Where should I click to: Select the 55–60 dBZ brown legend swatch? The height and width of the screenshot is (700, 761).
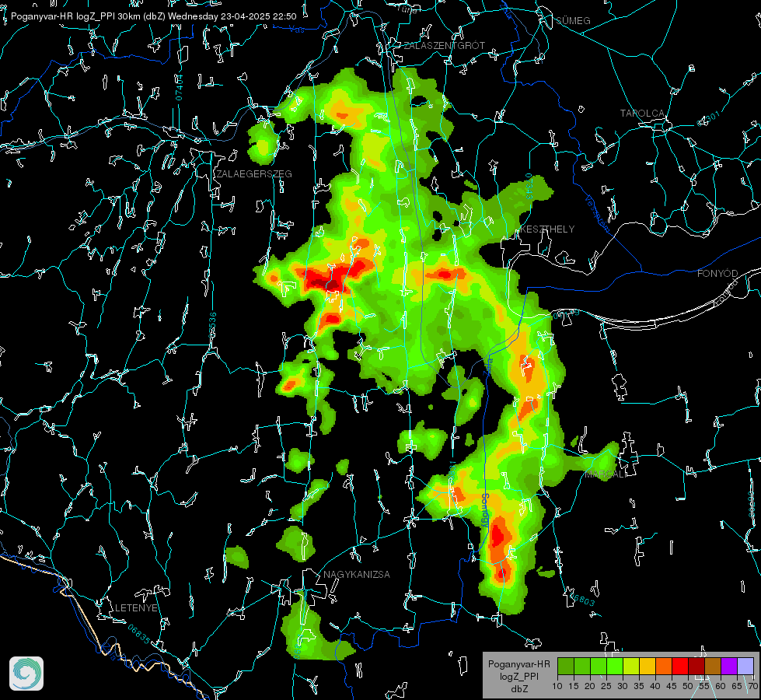(x=713, y=666)
